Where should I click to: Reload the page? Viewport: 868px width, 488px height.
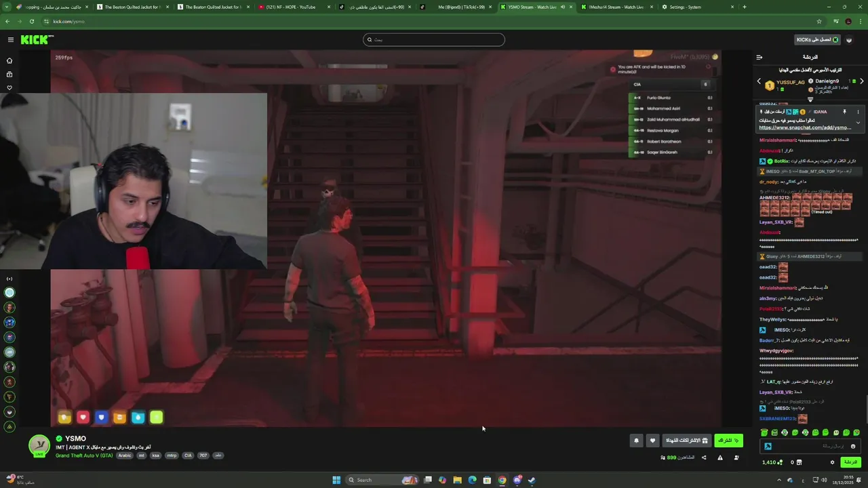32,21
